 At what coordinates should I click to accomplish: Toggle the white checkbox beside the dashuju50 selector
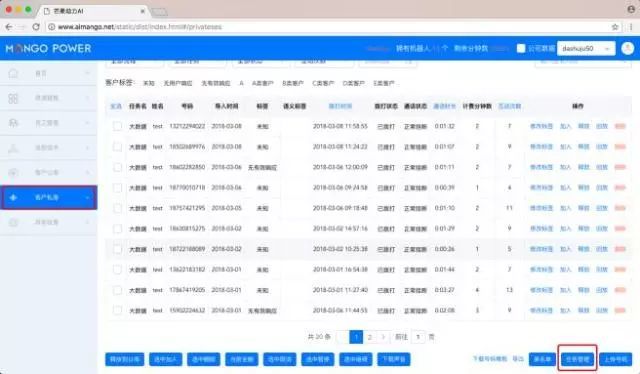[x=521, y=48]
